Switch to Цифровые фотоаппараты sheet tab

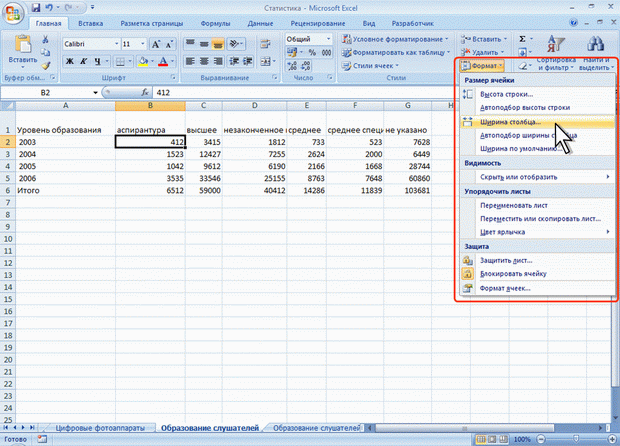[x=98, y=428]
